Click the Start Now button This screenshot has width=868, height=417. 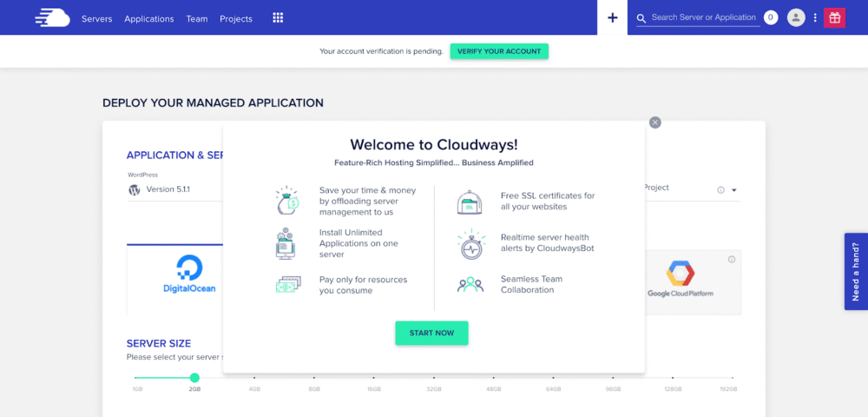(431, 333)
